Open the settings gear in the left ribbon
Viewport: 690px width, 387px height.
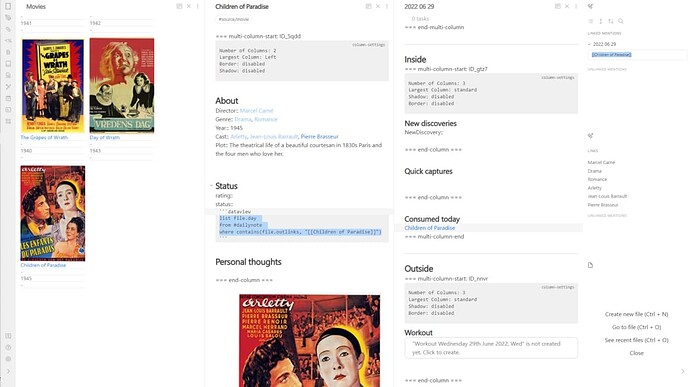[8, 359]
